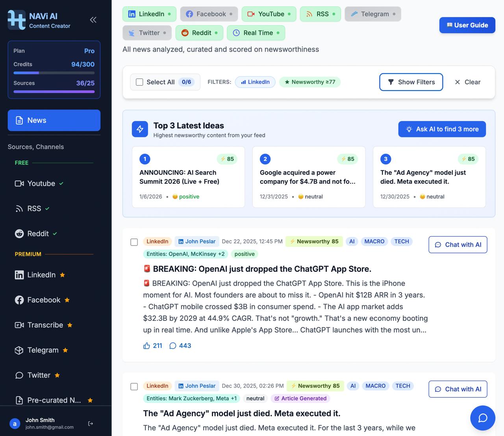This screenshot has height=436, width=504.
Task: Toggle the Real Time source chip
Action: [256, 33]
